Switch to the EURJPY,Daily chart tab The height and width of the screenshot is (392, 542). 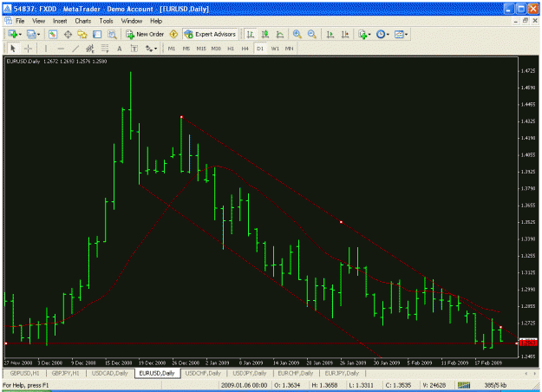(342, 373)
